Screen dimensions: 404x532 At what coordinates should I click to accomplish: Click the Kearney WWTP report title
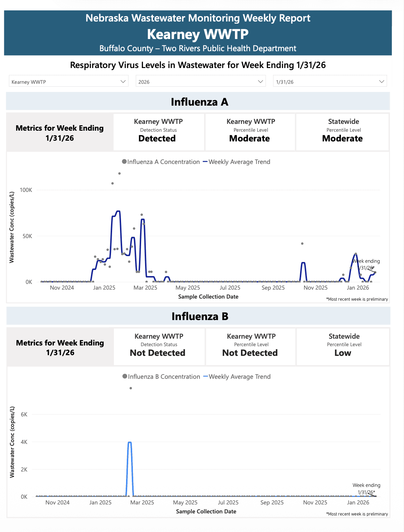[197, 34]
